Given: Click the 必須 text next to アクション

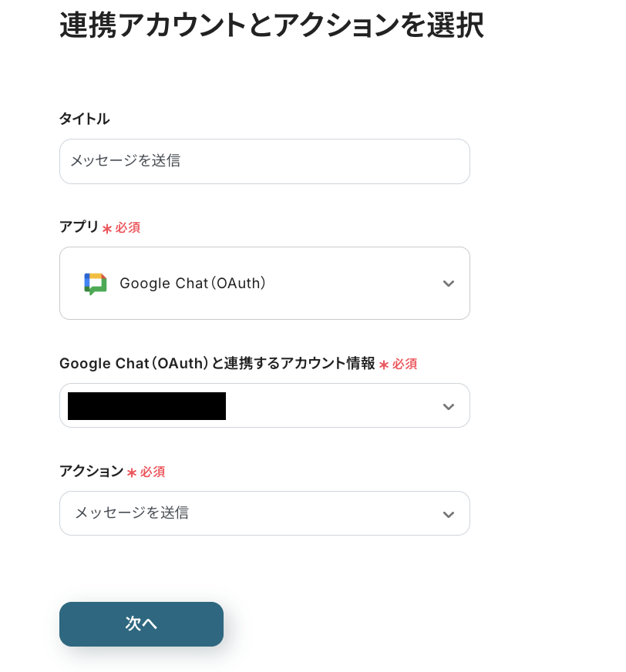Looking at the screenshot, I should coord(153,472).
